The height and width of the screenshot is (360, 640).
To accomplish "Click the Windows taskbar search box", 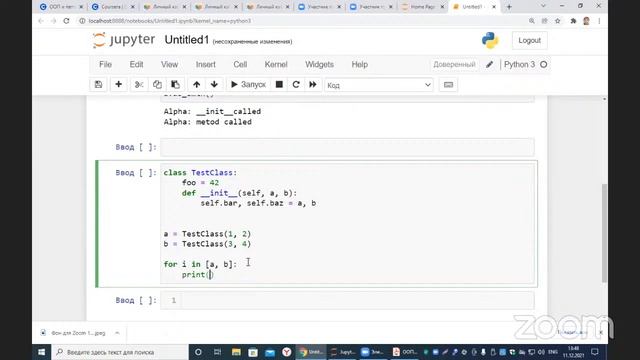I will 120,352.
